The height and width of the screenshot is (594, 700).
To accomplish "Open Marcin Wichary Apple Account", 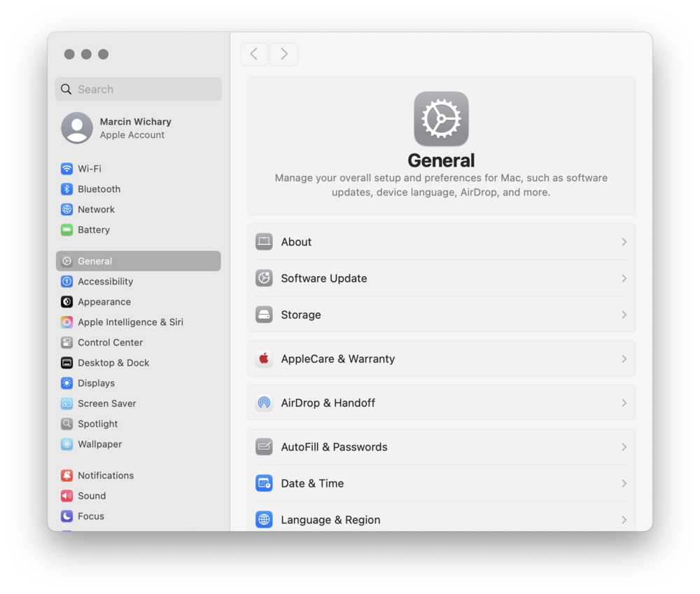I will pyautogui.click(x=139, y=127).
